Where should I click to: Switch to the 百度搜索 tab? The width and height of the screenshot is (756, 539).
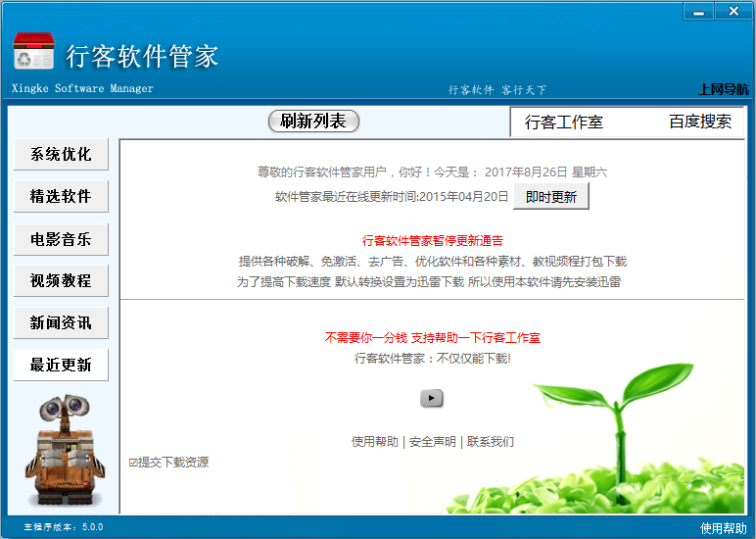(699, 122)
